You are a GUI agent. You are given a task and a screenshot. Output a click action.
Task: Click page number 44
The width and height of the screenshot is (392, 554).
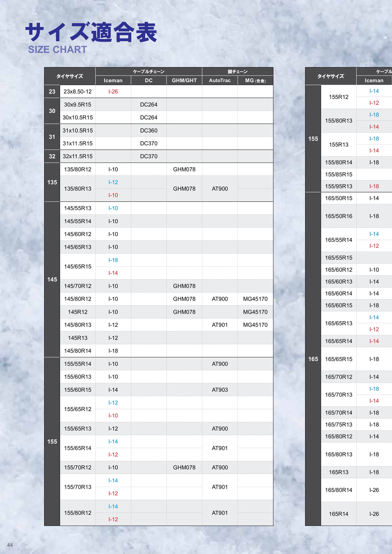click(10, 545)
